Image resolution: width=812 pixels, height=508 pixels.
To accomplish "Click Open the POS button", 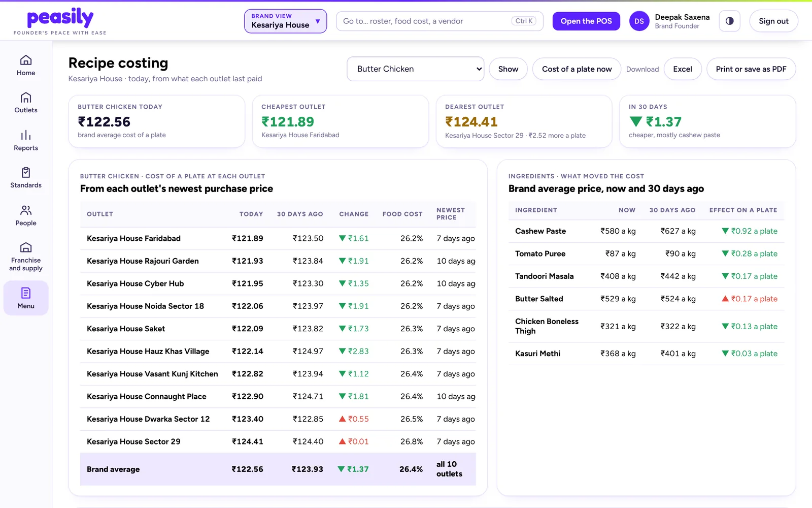I will coord(586,21).
